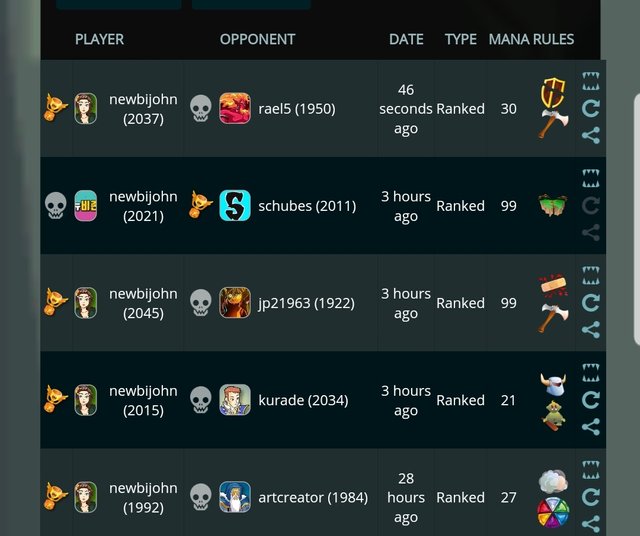Share the rael5 battle result

591,135
